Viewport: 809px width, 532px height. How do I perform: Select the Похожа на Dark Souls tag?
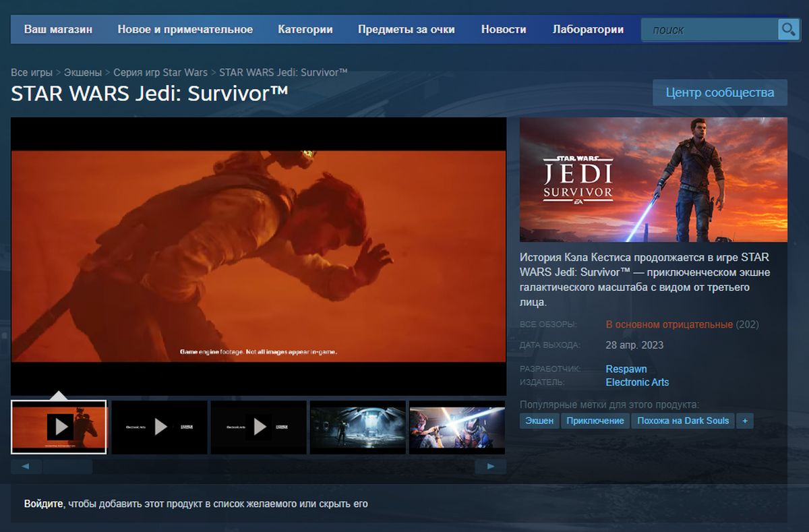pos(683,421)
